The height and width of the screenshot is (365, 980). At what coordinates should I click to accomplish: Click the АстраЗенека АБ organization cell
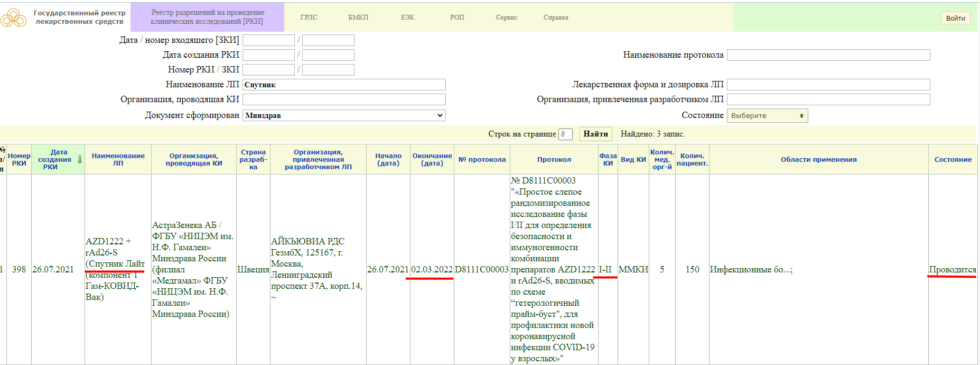tap(193, 269)
